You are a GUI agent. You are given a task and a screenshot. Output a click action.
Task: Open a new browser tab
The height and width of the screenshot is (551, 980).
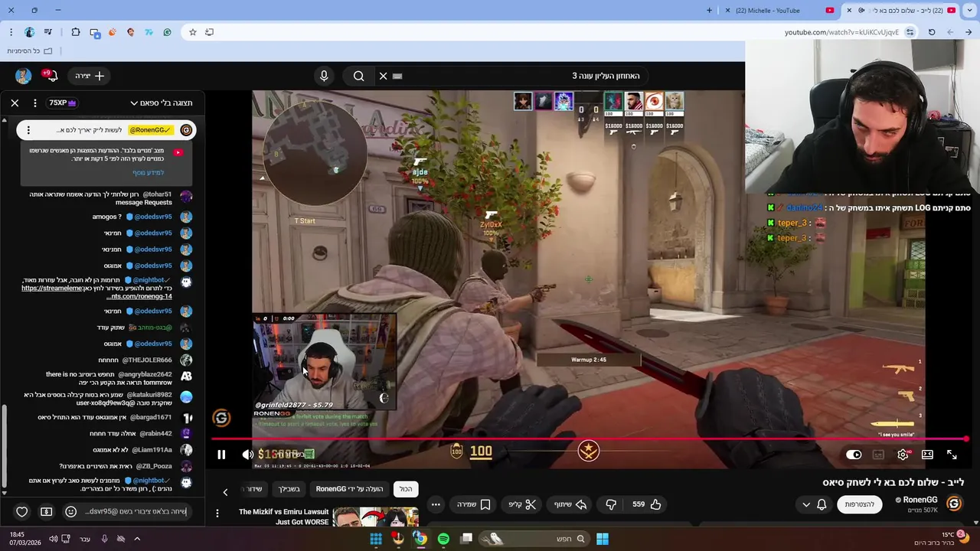coord(709,11)
